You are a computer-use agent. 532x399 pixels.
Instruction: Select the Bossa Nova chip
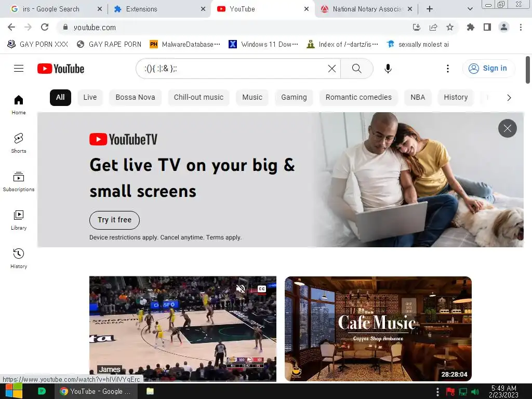click(135, 97)
